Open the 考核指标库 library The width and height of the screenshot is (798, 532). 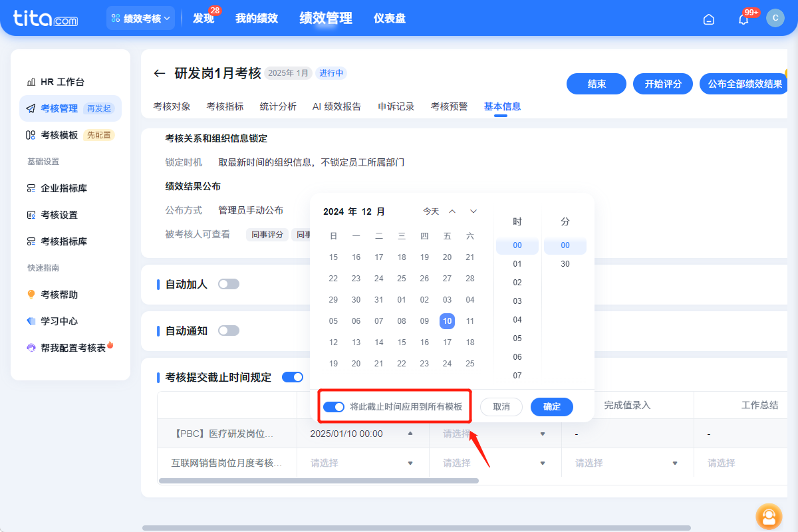coord(65,241)
